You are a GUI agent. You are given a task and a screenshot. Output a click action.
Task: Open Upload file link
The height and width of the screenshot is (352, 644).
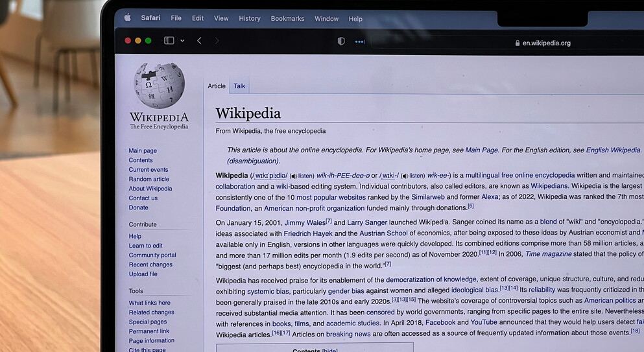point(143,274)
